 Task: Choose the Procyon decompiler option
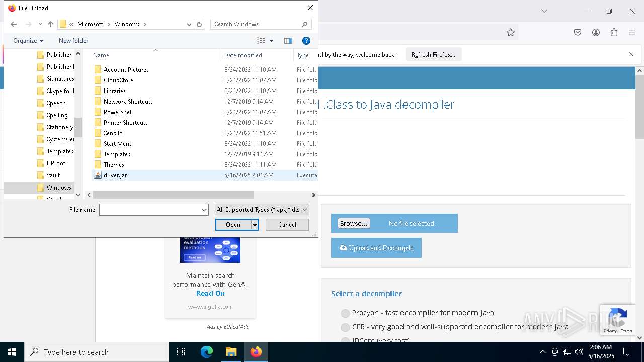(345, 313)
